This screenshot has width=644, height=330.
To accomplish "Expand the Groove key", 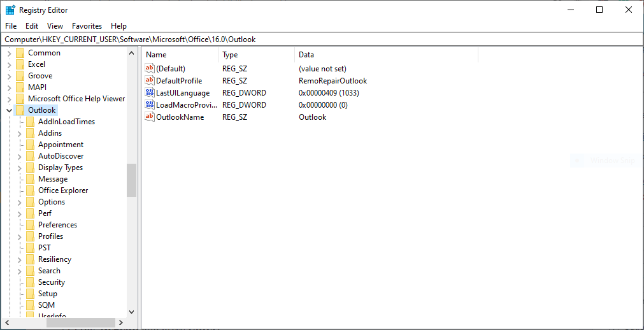I will pyautogui.click(x=9, y=76).
